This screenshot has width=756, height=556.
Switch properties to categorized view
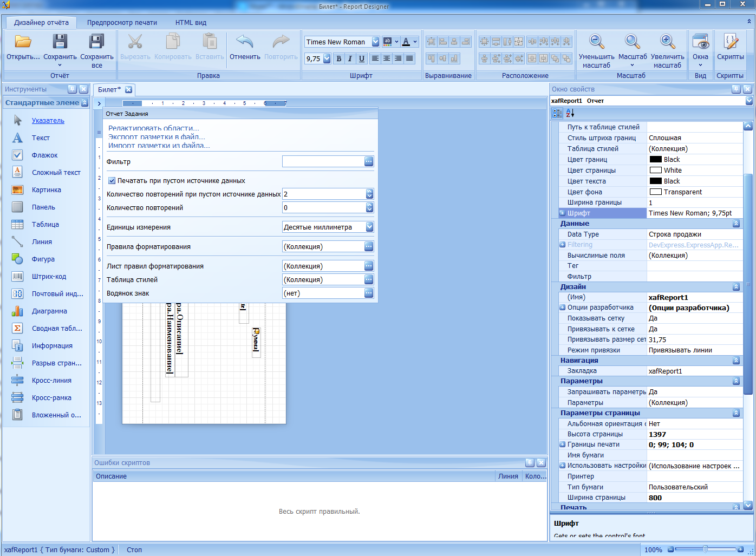(x=557, y=113)
